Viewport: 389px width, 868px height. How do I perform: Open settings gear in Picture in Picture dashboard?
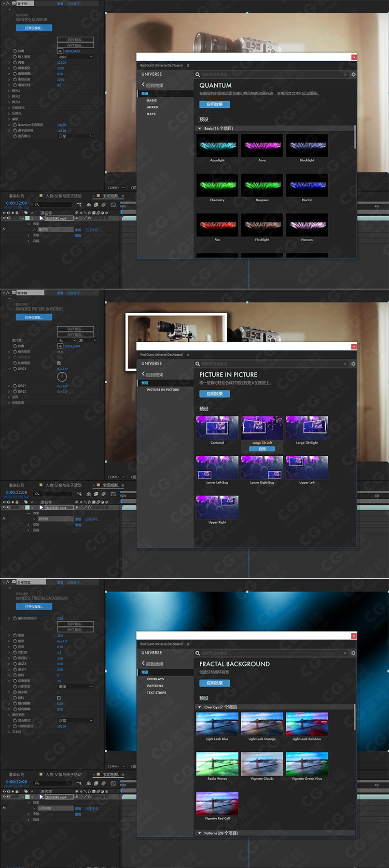click(353, 363)
